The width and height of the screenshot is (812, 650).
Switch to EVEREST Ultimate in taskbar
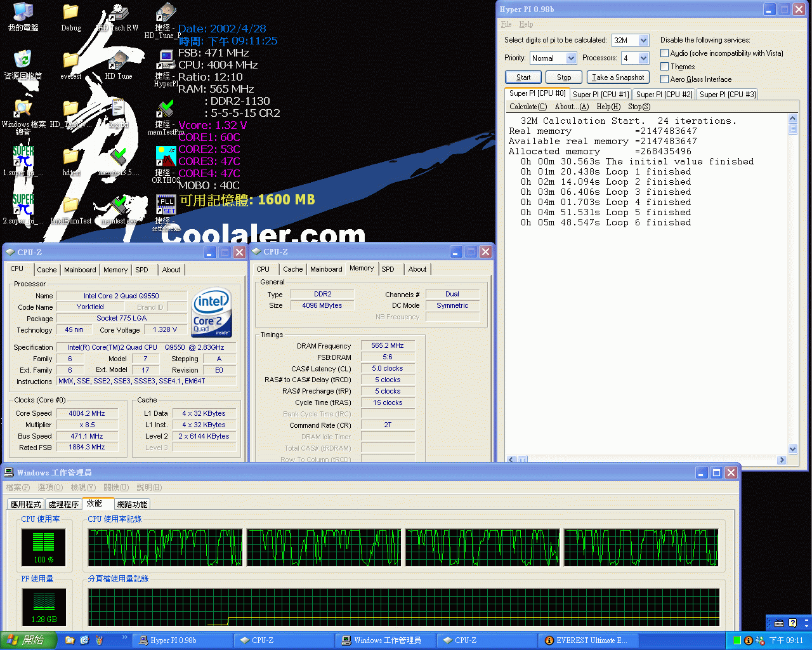(x=586, y=640)
